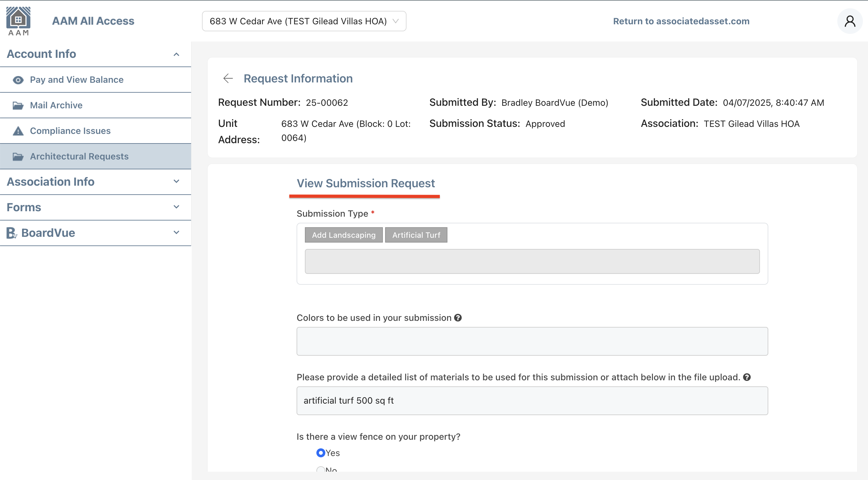This screenshot has width=868, height=480.
Task: Click the Architectural Requests folder icon
Action: coord(18,157)
